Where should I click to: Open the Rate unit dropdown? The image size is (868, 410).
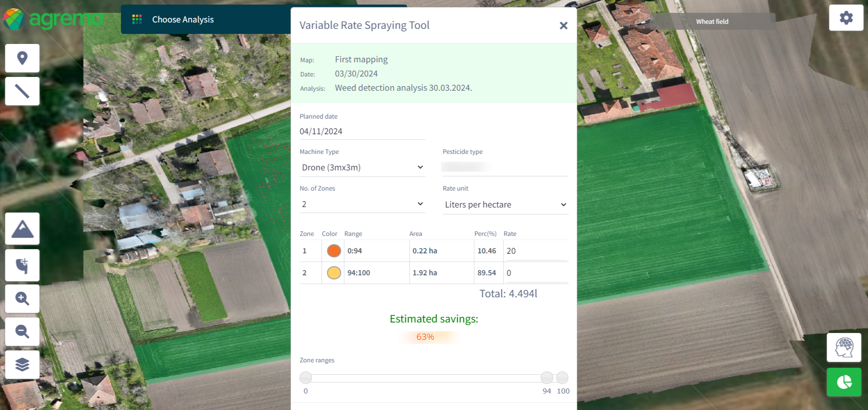505,205
